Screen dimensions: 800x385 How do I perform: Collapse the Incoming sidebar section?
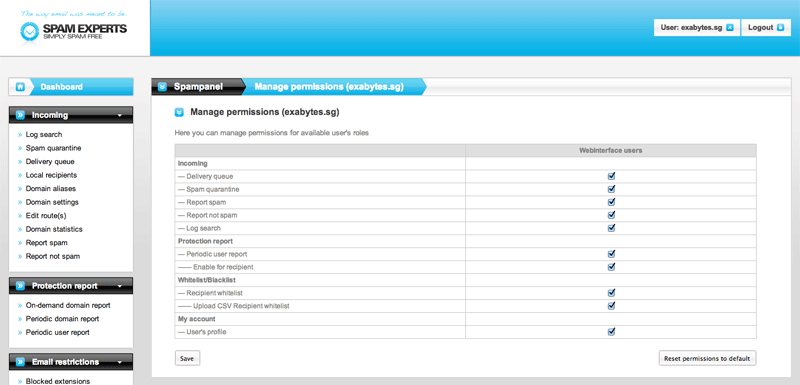tap(119, 116)
